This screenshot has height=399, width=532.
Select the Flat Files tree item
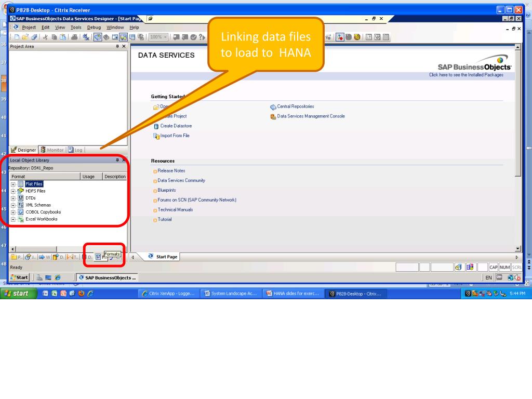pos(34,184)
